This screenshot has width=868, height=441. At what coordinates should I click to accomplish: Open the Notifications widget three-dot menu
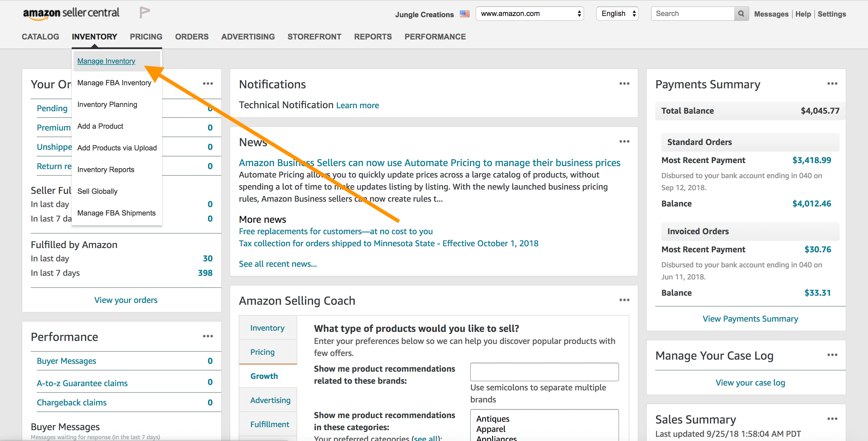point(624,83)
